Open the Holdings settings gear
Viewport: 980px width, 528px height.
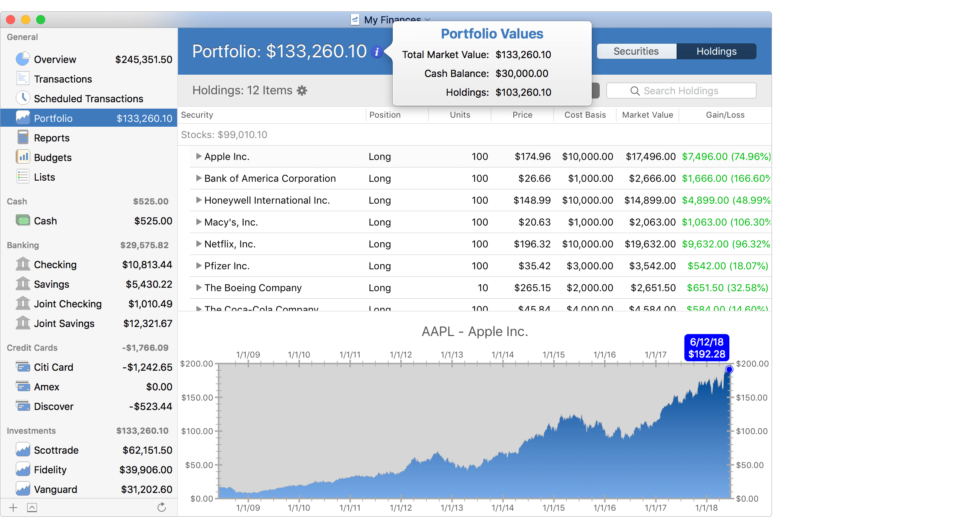point(302,91)
